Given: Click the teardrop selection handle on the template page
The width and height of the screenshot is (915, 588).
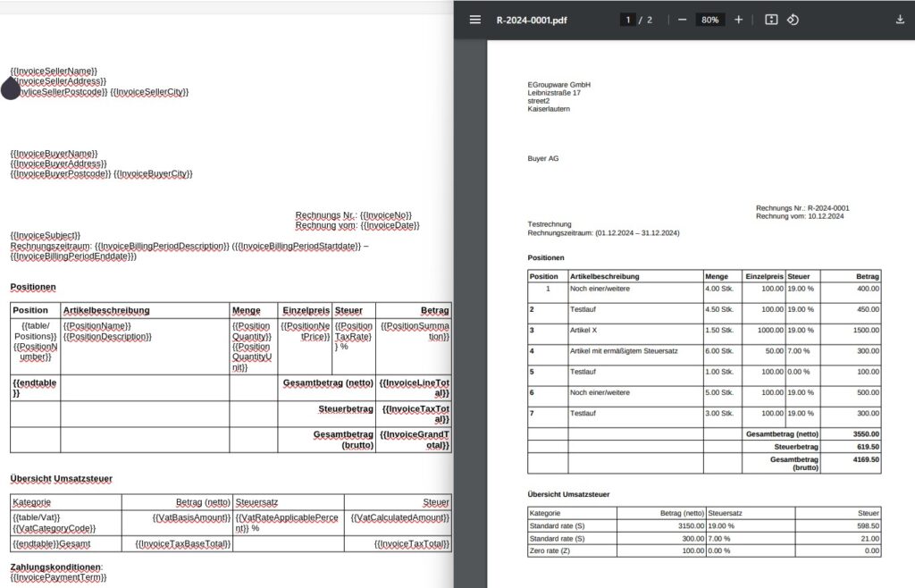Looking at the screenshot, I should pos(12,89).
